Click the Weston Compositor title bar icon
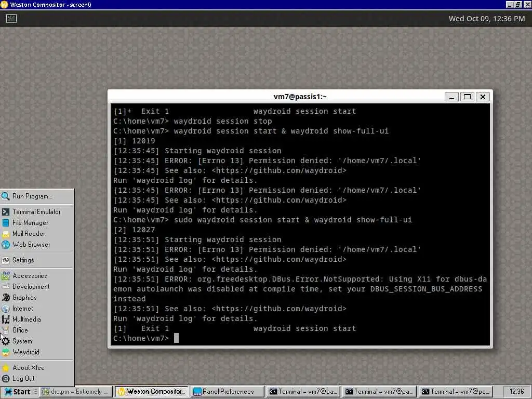532x399 pixels. click(4, 5)
